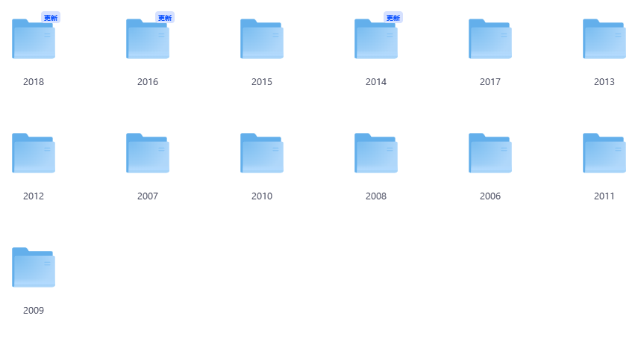644x339 pixels.
Task: Open the 2017 folder icon
Action: [490, 39]
